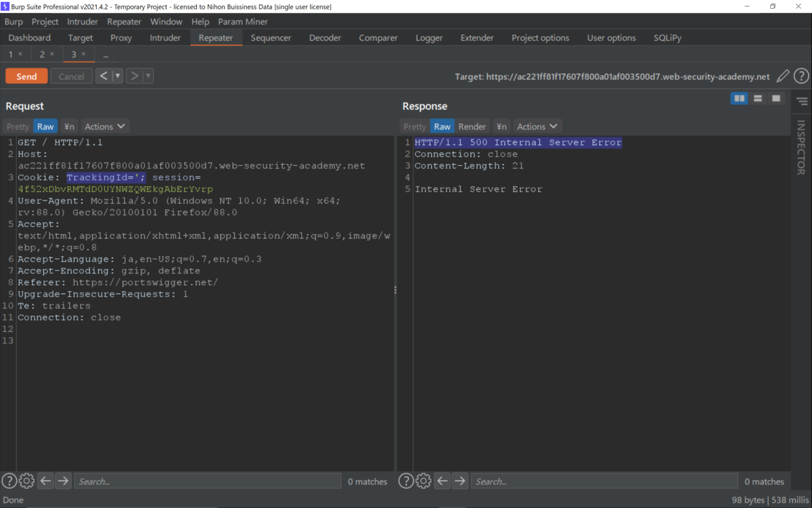Click the Burp Suite application logo icon
This screenshot has width=812, height=508.
pos(5,6)
